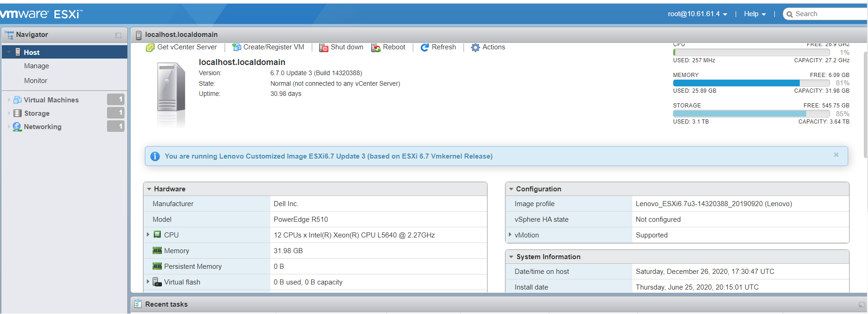Click the Networking count badge
The width and height of the screenshot is (868, 314).
116,126
